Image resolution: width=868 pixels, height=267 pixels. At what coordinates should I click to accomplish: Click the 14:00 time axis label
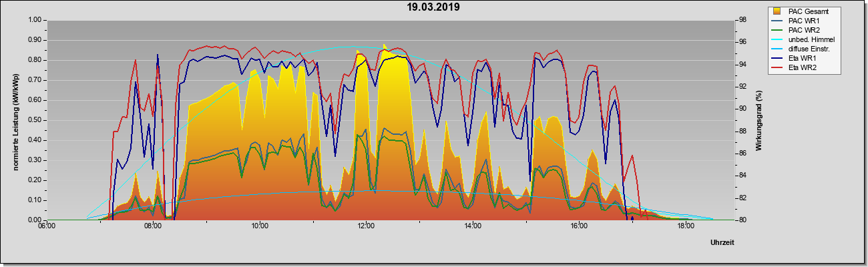472,227
